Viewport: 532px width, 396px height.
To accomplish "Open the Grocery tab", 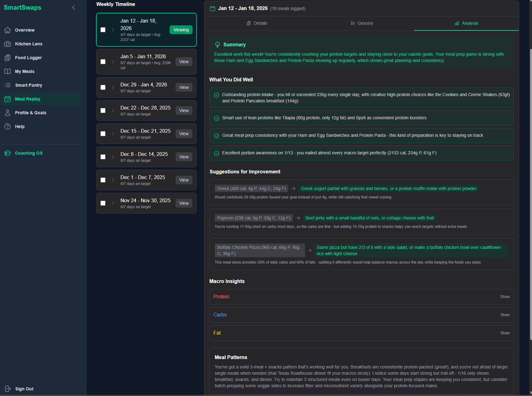I will (362, 23).
